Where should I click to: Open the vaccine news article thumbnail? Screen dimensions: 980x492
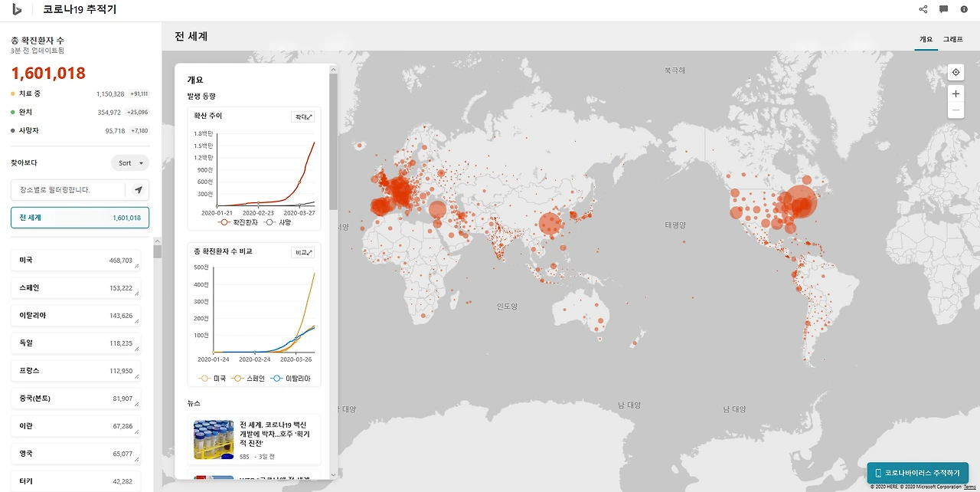(214, 439)
